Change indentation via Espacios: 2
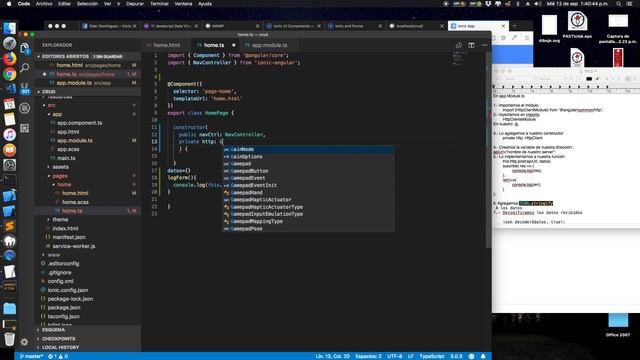The image size is (640, 360). (x=368, y=356)
